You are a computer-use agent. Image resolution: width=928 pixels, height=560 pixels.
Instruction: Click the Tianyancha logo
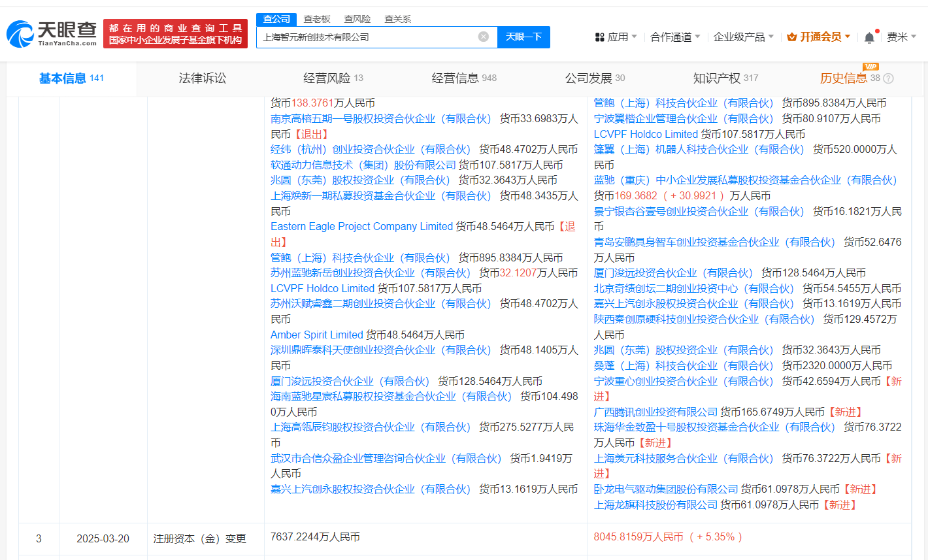pos(52,33)
